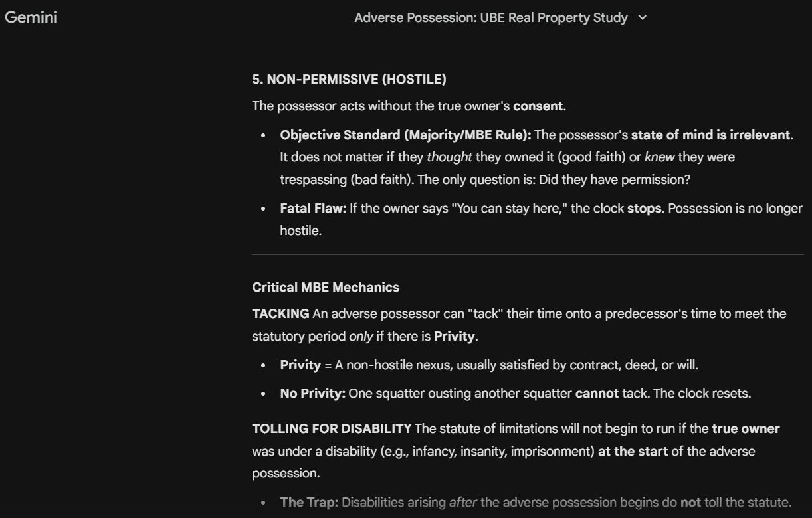Click "The Trap:" bullet label
This screenshot has width=812, height=518.
click(x=309, y=502)
